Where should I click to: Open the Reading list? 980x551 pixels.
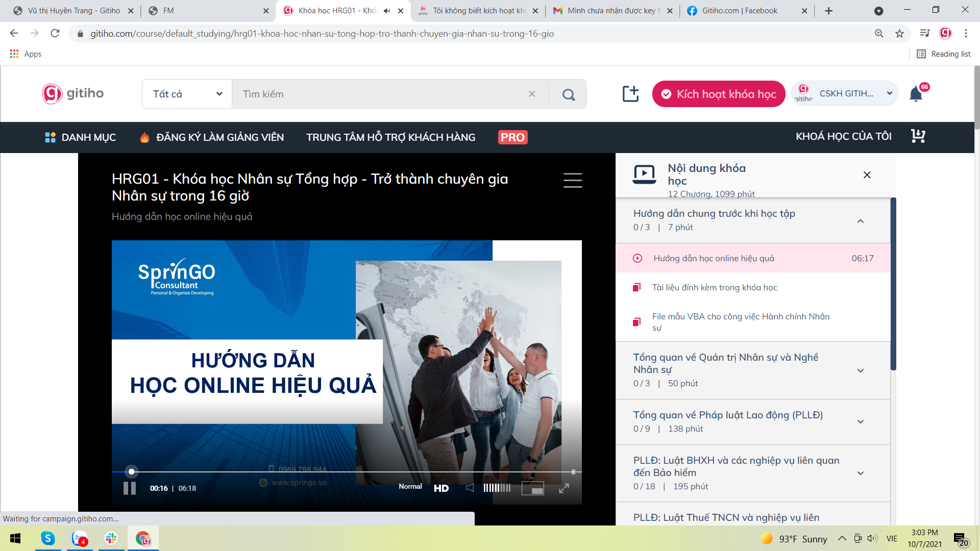coord(943,54)
